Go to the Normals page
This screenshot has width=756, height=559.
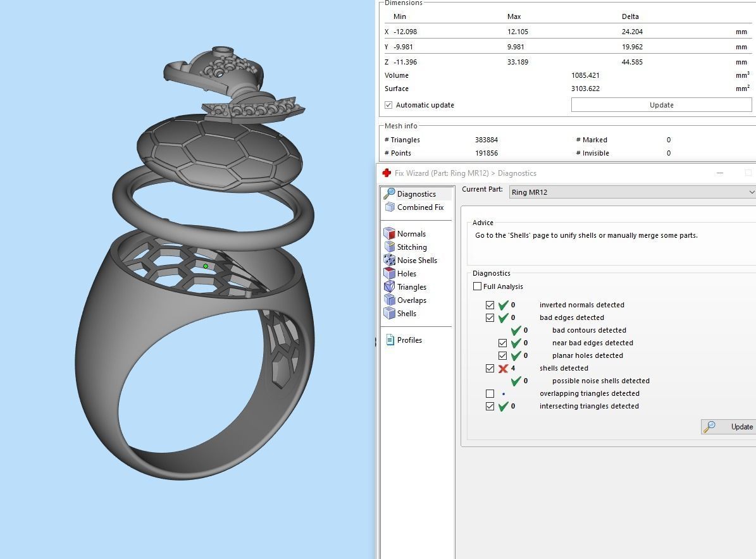(411, 234)
